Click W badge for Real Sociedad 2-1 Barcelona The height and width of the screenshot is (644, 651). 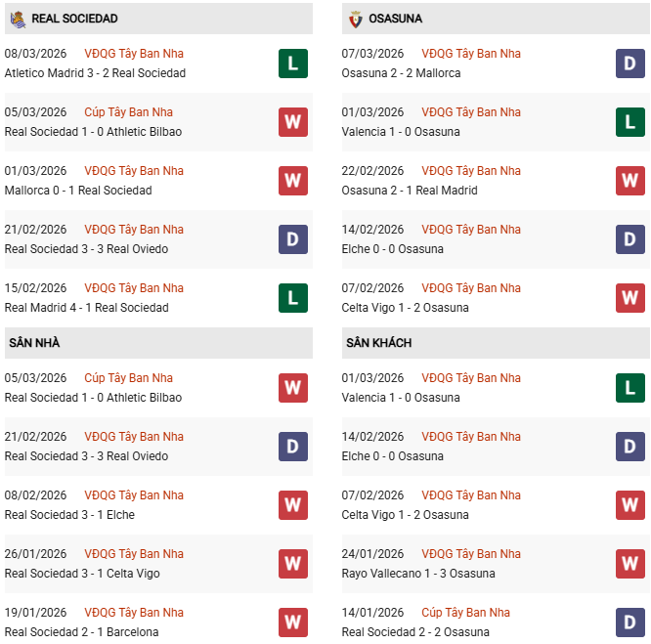pyautogui.click(x=292, y=623)
